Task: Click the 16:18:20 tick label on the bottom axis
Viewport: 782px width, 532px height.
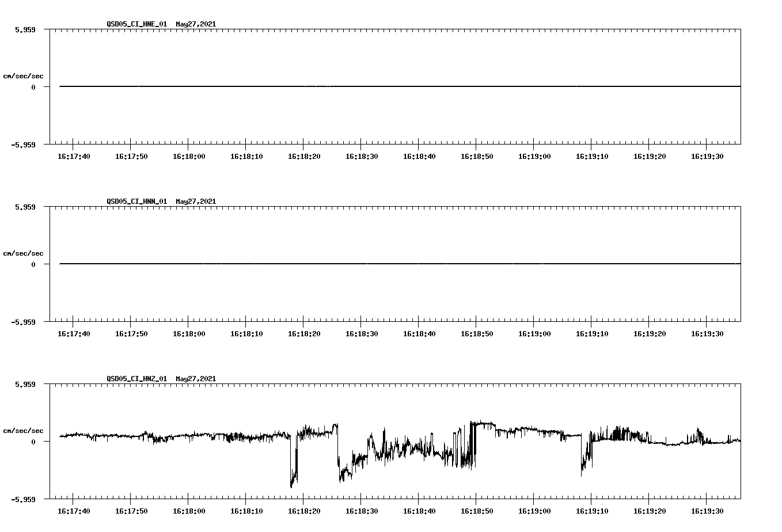Action: pos(304,510)
